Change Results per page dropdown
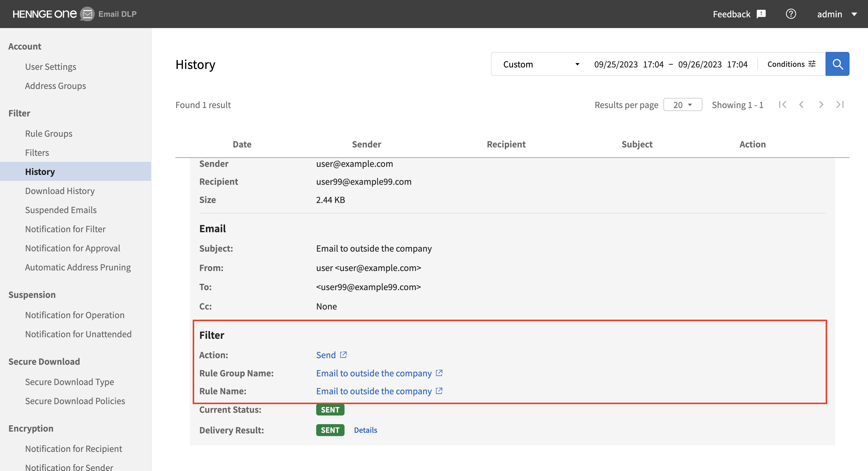The image size is (868, 471). click(683, 105)
